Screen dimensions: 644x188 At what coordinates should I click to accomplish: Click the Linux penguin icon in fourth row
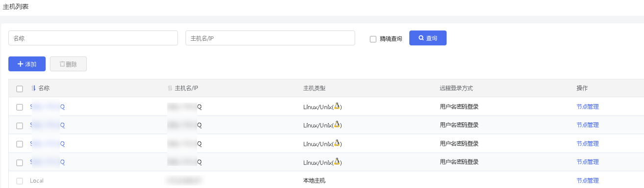click(337, 161)
